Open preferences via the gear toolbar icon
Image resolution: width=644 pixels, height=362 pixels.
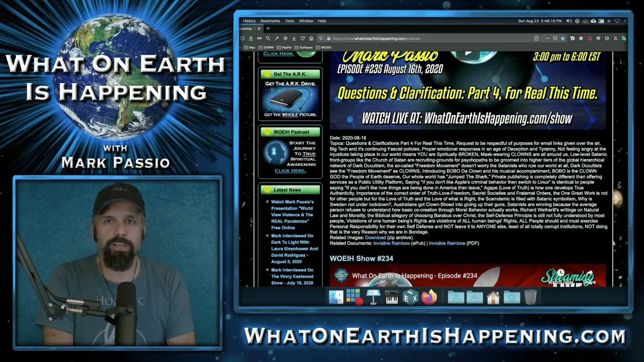click(x=285, y=38)
